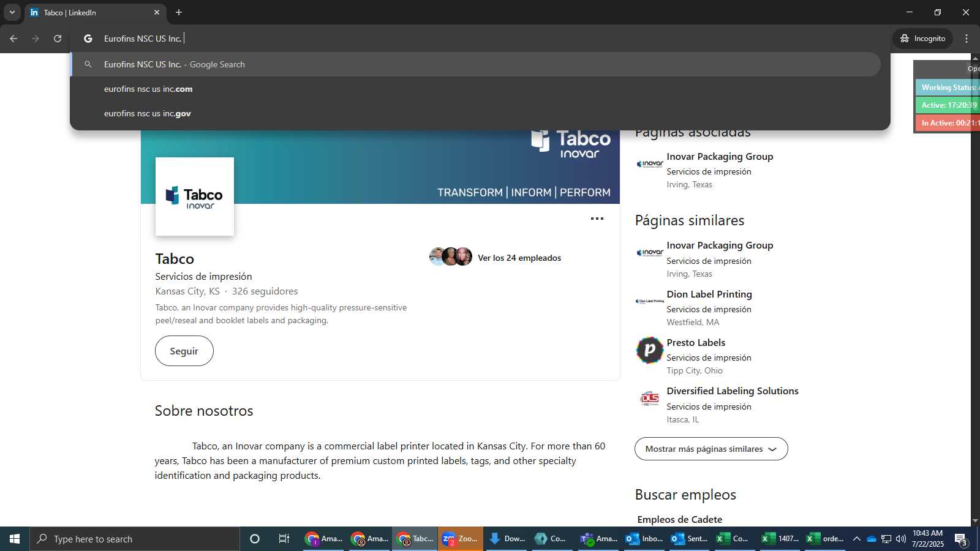The width and height of the screenshot is (980, 551).
Task: Open the Excel orde... taskbar workbook
Action: [x=826, y=539]
